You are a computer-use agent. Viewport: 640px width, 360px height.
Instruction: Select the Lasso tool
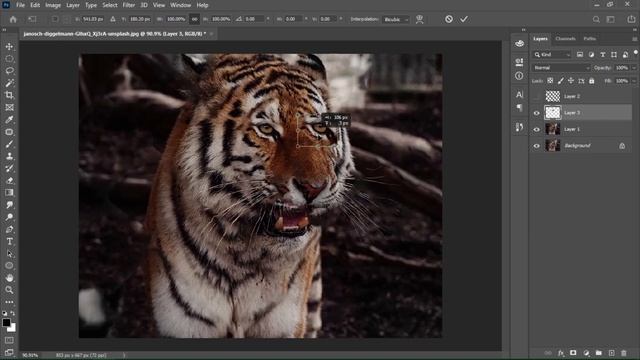pos(9,71)
